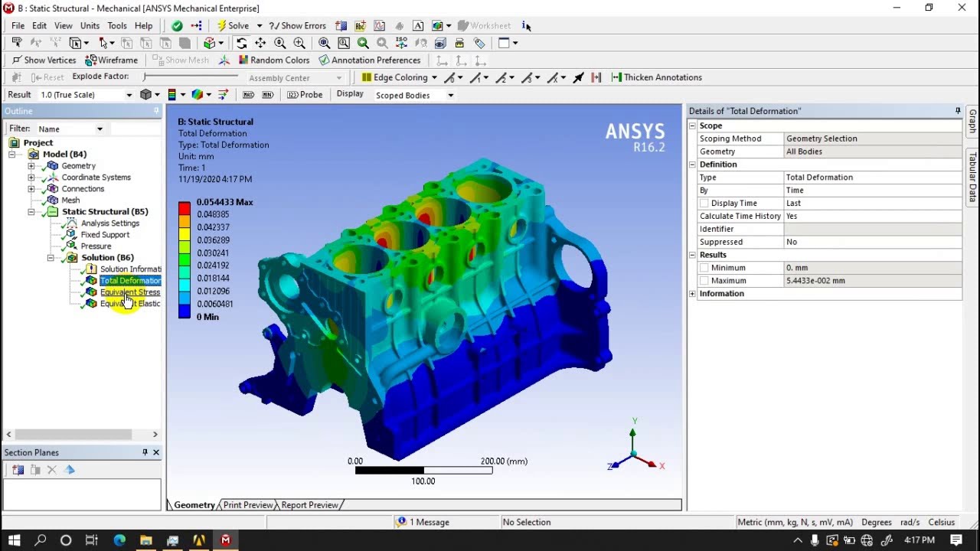Image resolution: width=980 pixels, height=551 pixels.
Task: Select the Pan view tool
Action: (x=260, y=43)
